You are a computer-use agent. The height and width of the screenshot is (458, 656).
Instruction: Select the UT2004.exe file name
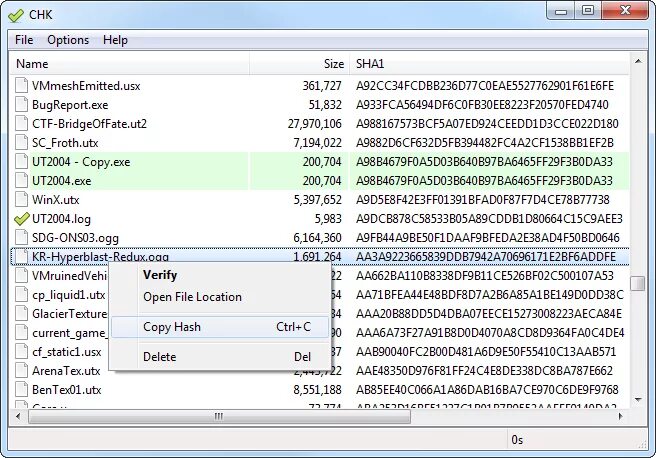click(62, 181)
